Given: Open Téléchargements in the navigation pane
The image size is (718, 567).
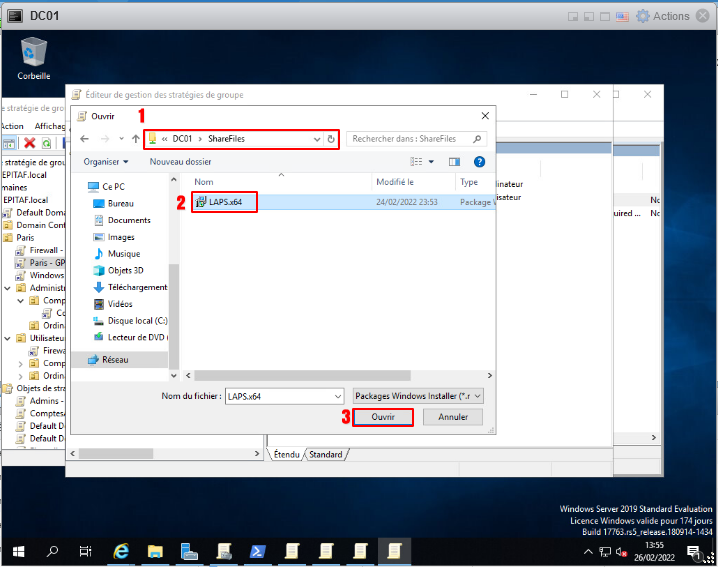Looking at the screenshot, I should 137,287.
